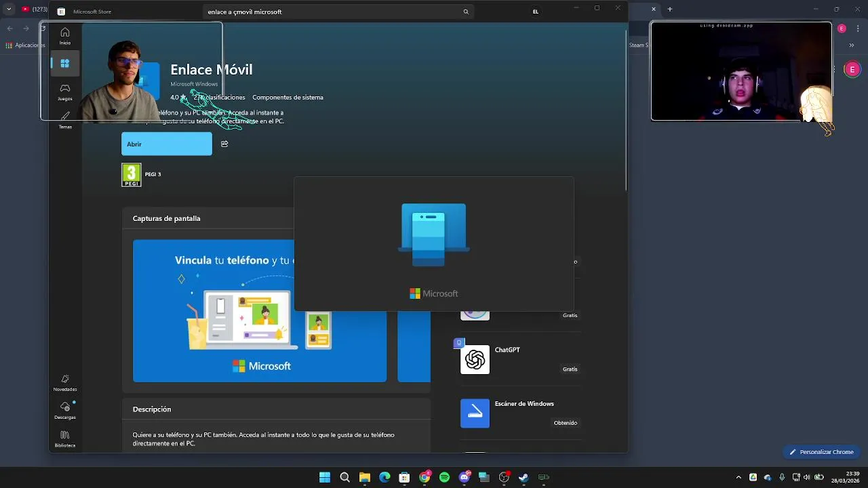Click Personalizar Chrome button
Image resolution: width=868 pixels, height=488 pixels.
pos(821,452)
